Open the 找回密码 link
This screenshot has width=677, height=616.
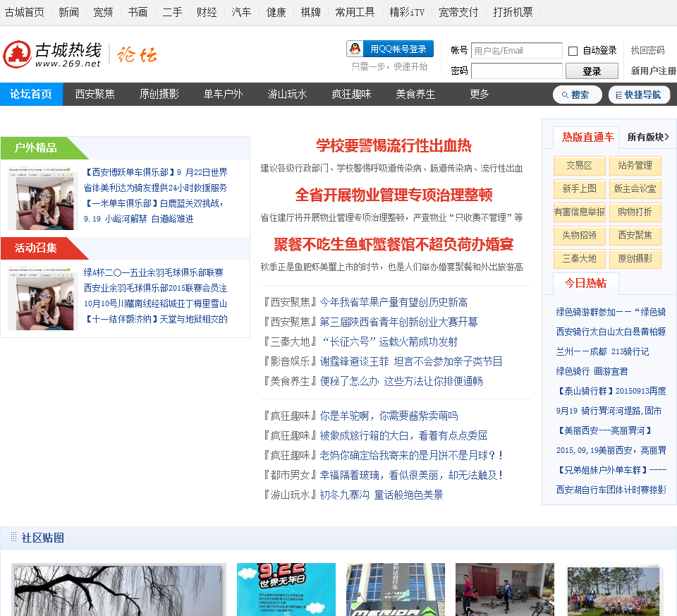[647, 51]
